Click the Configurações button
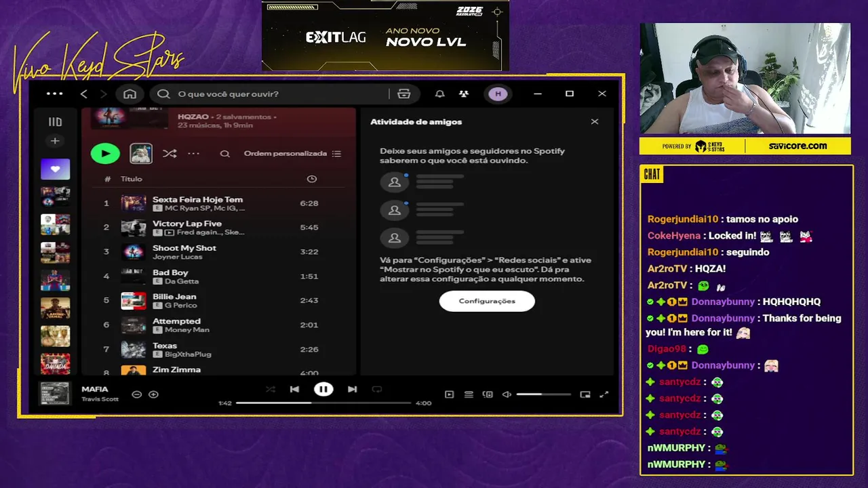Image resolution: width=868 pixels, height=488 pixels. pos(487,301)
